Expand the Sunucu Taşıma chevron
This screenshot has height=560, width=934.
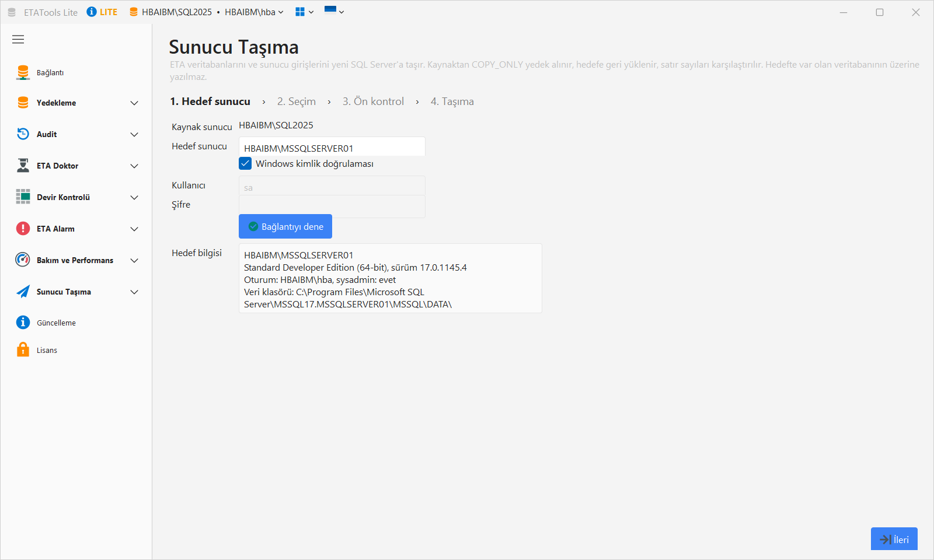(134, 292)
